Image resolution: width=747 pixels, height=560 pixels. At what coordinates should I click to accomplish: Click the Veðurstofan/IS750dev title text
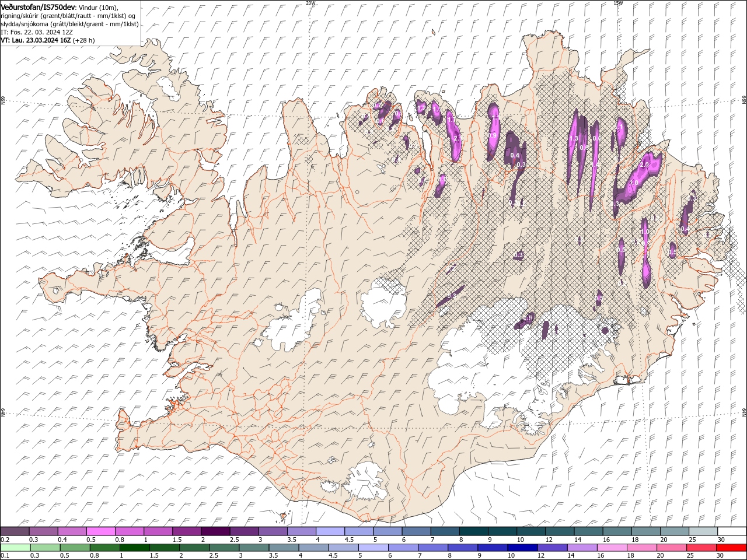[x=38, y=6]
